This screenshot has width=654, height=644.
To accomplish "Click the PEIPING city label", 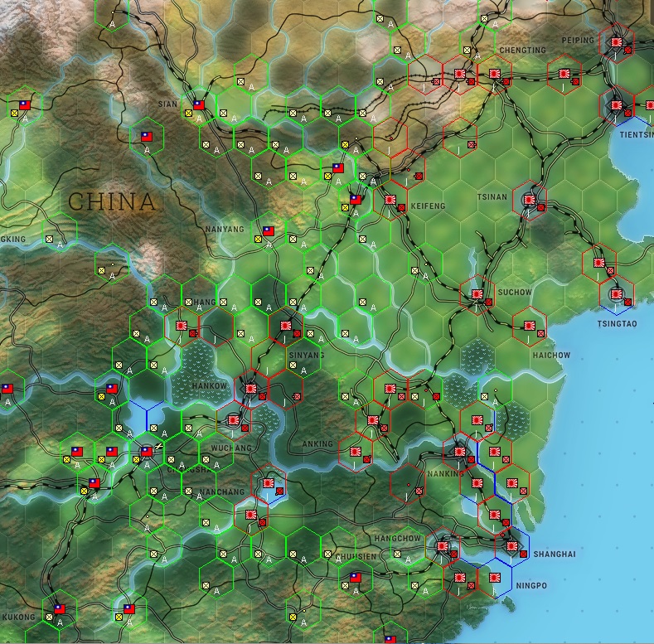I will (578, 41).
